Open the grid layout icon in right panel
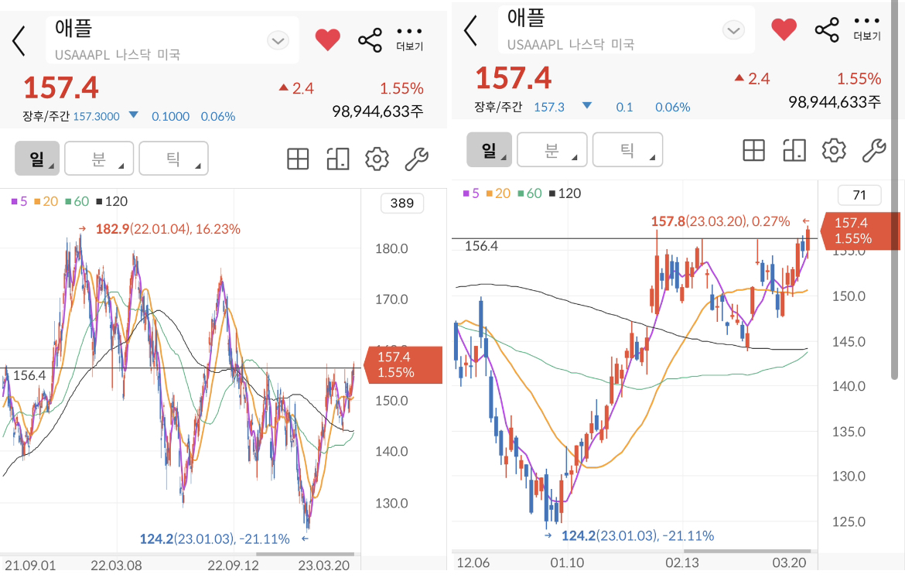The image size is (905, 588). (754, 150)
